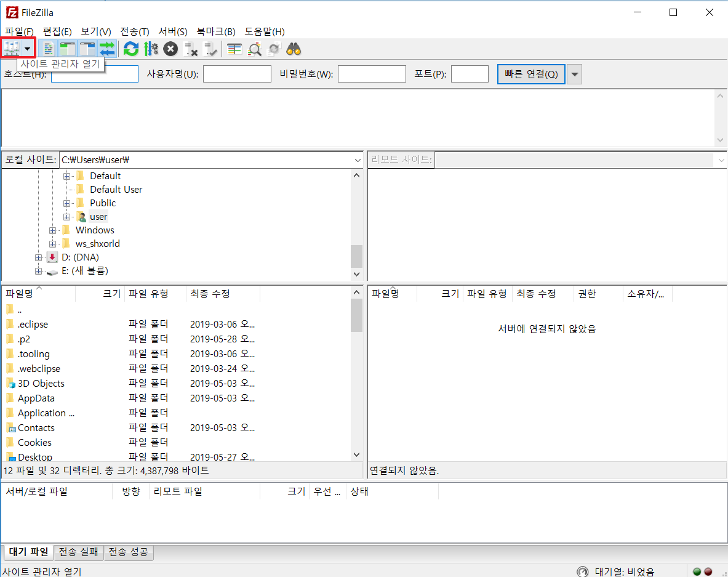This screenshot has width=728, height=577.
Task: Select Contacts folder icon
Action: click(10, 428)
